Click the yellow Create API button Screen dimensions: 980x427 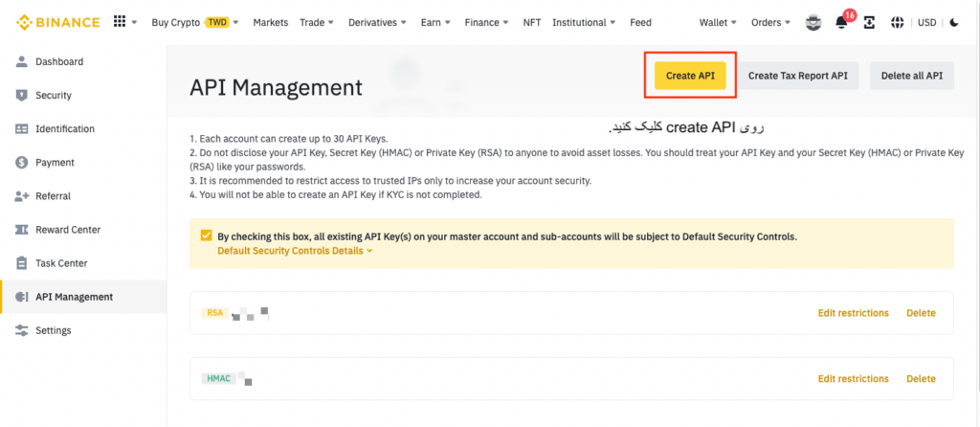689,76
